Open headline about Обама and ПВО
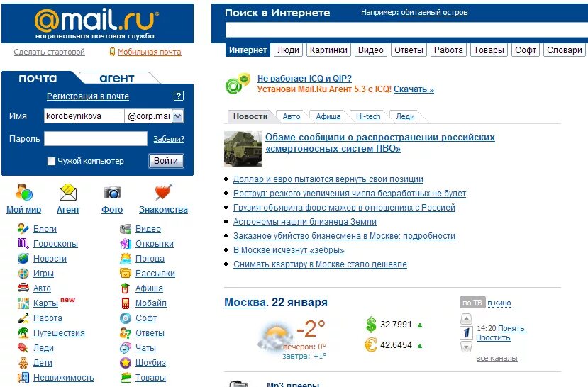The width and height of the screenshot is (588, 387). point(380,142)
